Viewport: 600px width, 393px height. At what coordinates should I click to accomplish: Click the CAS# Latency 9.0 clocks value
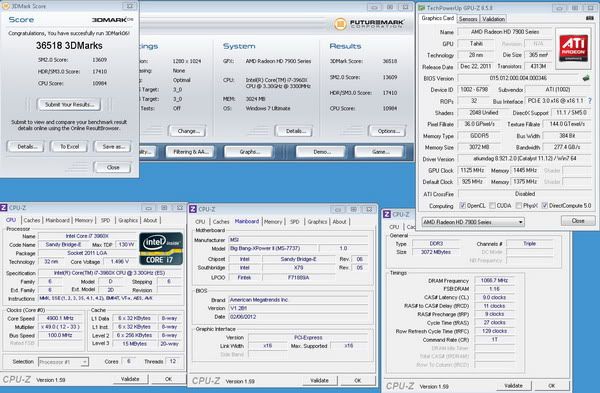[x=494, y=297]
